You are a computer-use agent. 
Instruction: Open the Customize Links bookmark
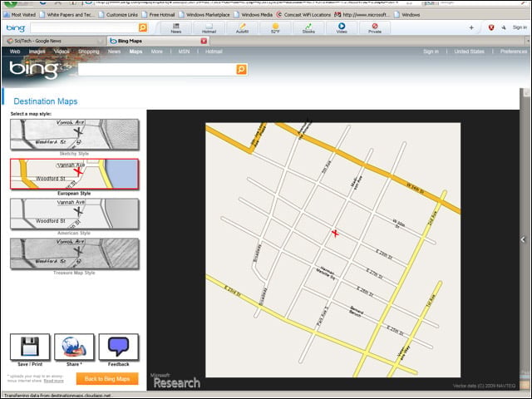[x=118, y=15]
